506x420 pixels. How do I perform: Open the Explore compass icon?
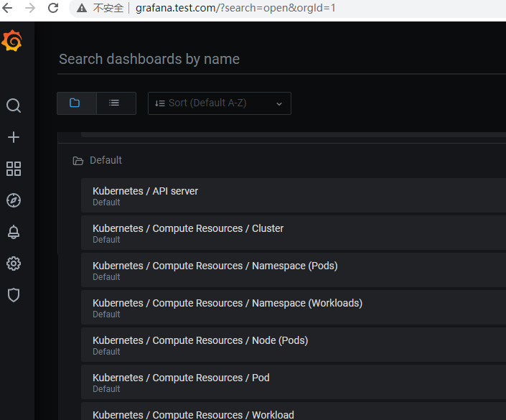(14, 200)
